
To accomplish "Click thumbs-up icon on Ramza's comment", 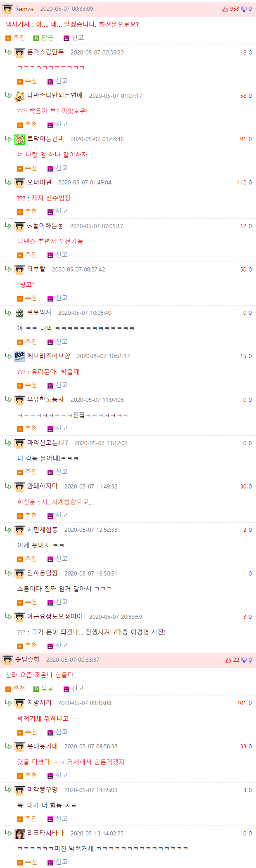I will pos(225,9).
